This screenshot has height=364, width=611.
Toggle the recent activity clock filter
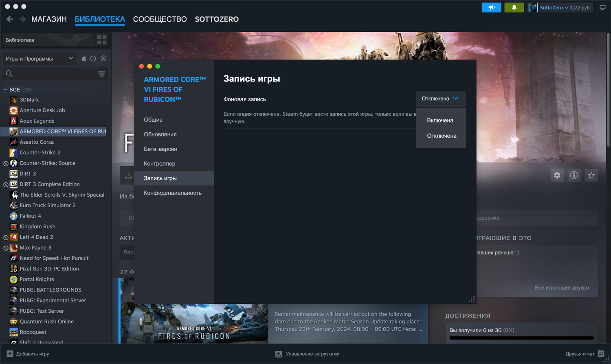pyautogui.click(x=93, y=59)
